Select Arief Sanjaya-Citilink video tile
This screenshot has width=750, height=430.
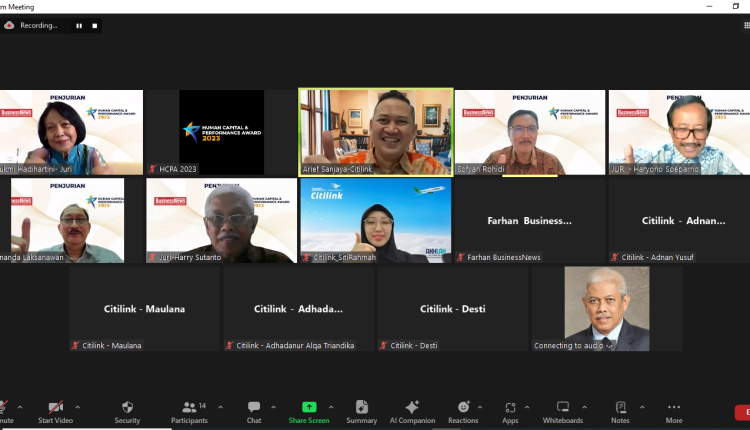376,132
